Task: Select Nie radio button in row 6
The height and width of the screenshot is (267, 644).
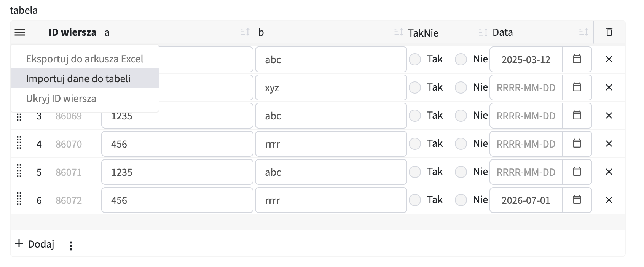Action: (461, 200)
